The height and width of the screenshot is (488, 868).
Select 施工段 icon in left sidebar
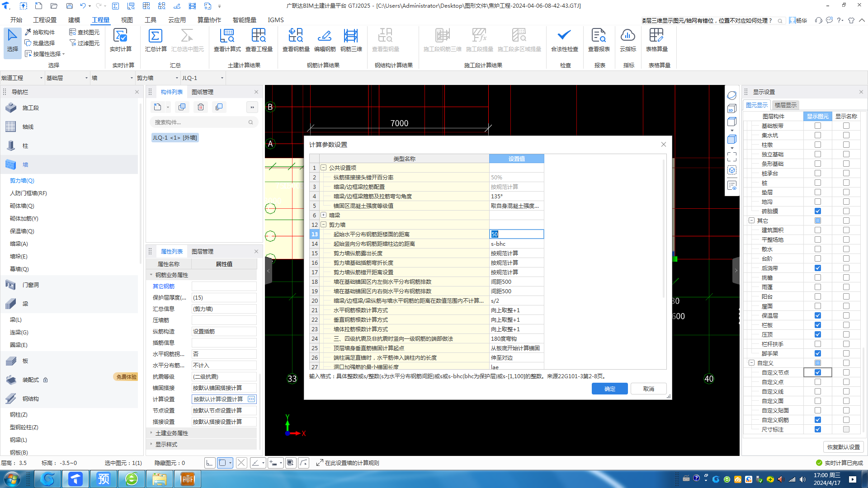click(11, 107)
